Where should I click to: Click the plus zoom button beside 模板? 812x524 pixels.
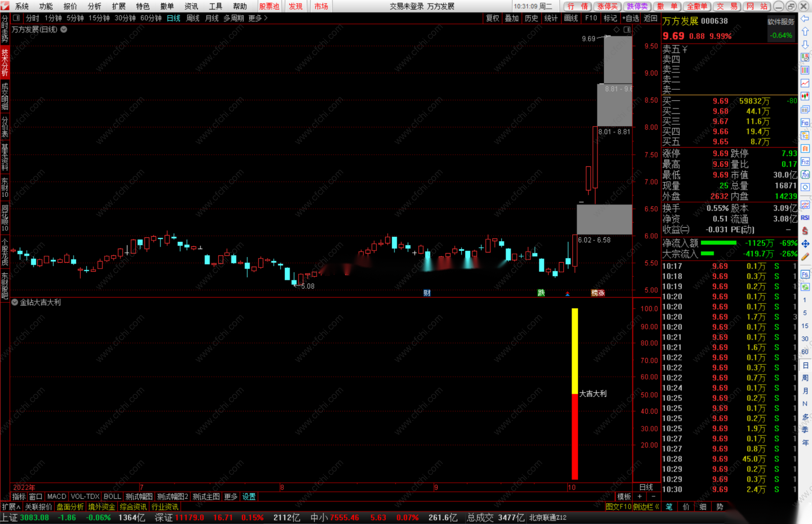(x=639, y=496)
